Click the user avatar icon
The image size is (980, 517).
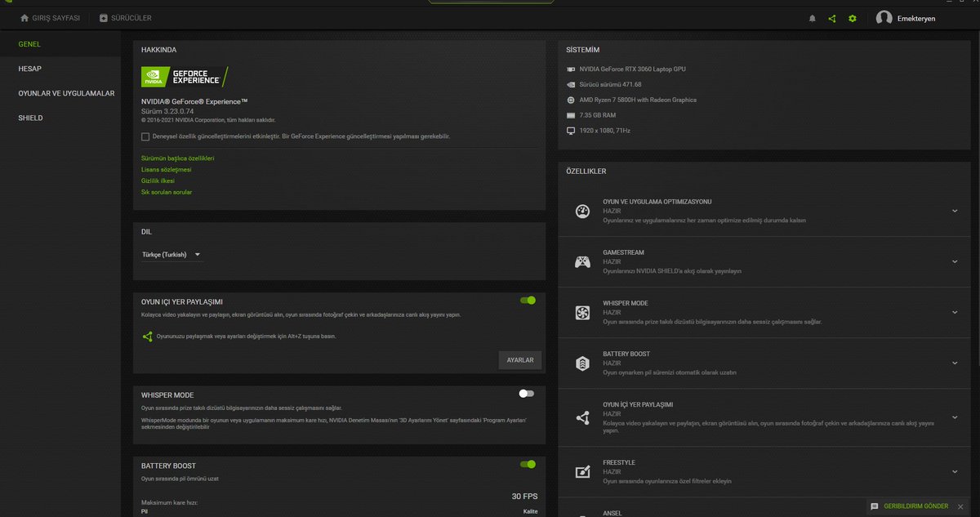coord(884,18)
